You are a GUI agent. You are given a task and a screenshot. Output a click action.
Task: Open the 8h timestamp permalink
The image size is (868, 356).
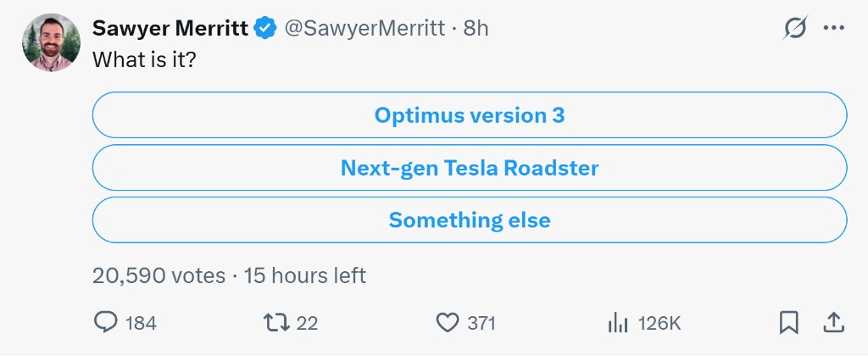pos(476,28)
